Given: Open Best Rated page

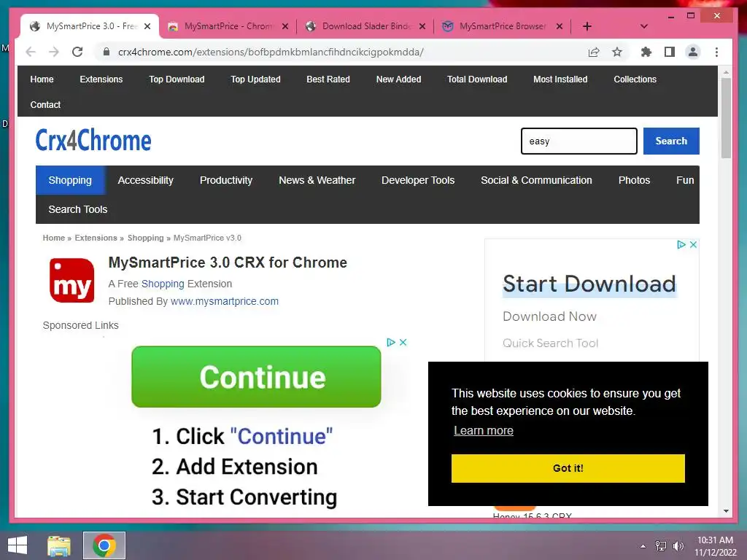Looking at the screenshot, I should click(x=328, y=79).
